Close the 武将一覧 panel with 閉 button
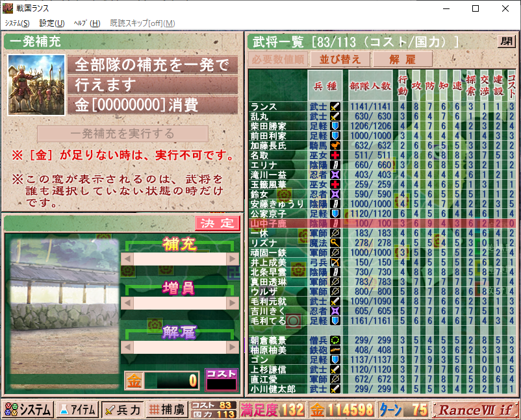 [x=506, y=42]
